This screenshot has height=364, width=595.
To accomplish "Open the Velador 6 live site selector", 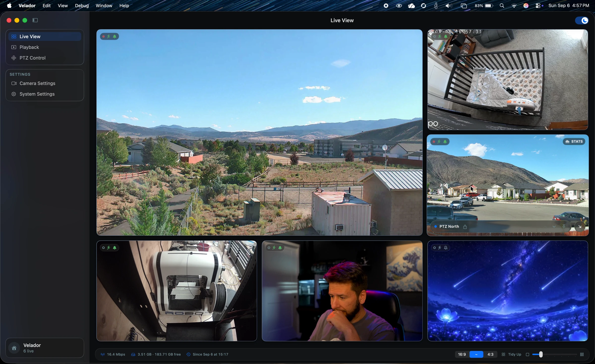I will pos(45,348).
